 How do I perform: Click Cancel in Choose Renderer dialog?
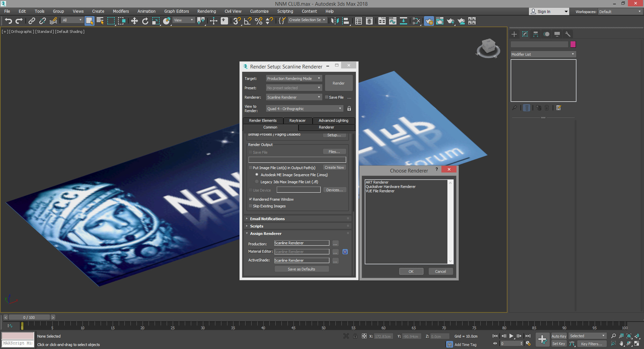coord(440,271)
